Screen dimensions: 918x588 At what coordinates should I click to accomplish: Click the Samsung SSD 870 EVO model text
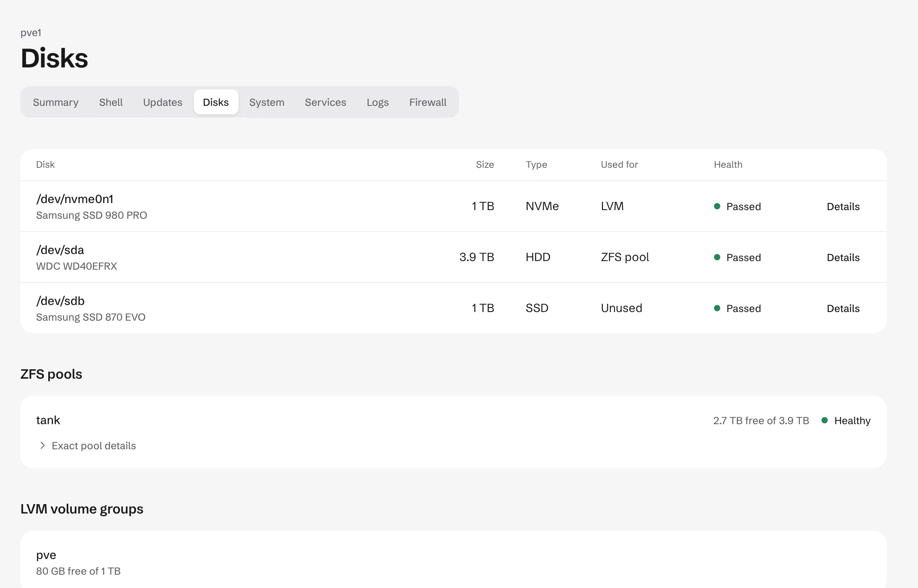(x=91, y=317)
